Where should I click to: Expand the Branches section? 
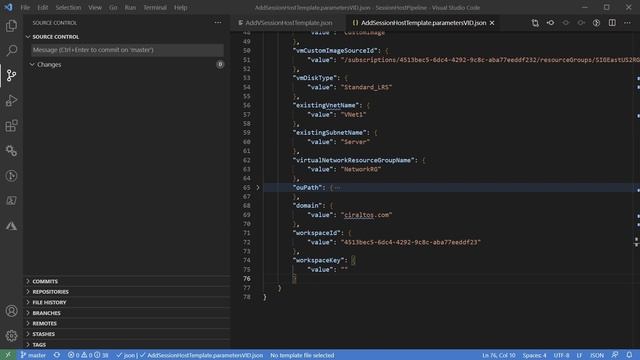tap(127, 313)
